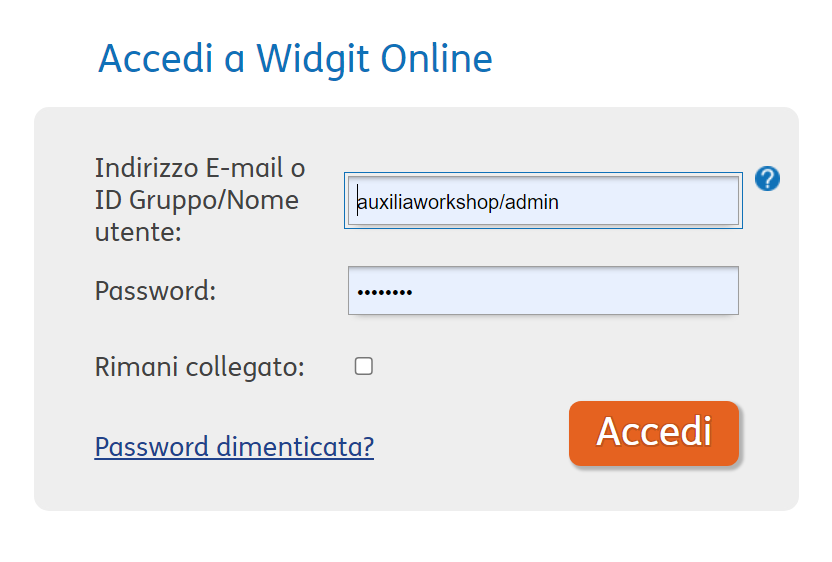Submit login with the Accedi button
Image resolution: width=832 pixels, height=562 pixels.
pos(654,433)
